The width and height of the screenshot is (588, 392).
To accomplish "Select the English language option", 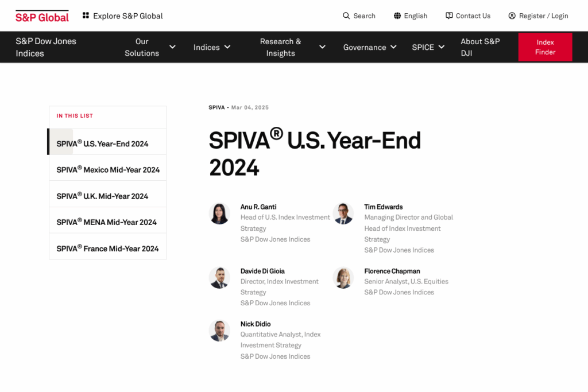I will 416,15.
